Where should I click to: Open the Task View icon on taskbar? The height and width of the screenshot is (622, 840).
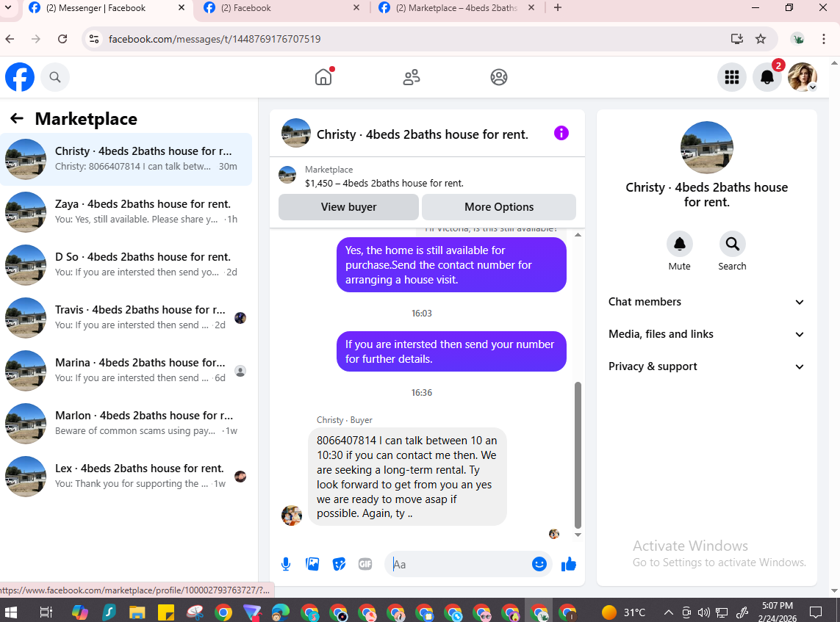46,612
